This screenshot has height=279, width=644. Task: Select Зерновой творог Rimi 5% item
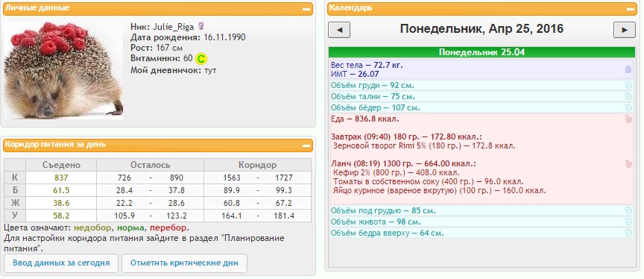tap(424, 146)
